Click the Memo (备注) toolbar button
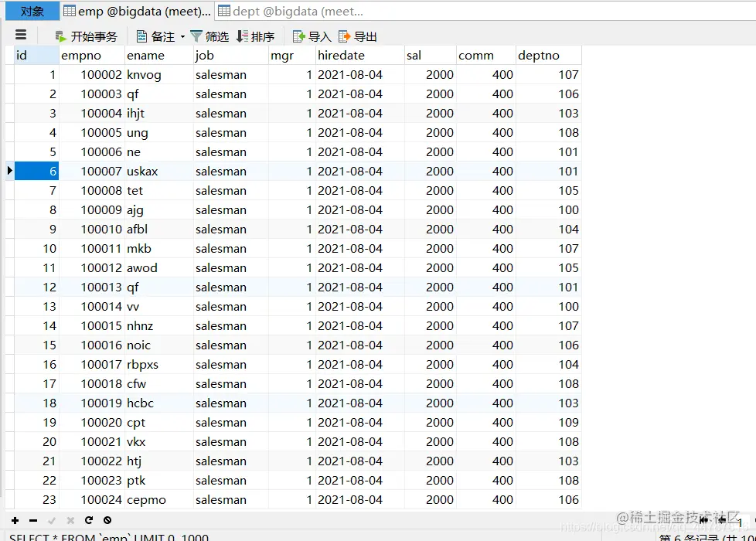756x541 pixels. [155, 36]
